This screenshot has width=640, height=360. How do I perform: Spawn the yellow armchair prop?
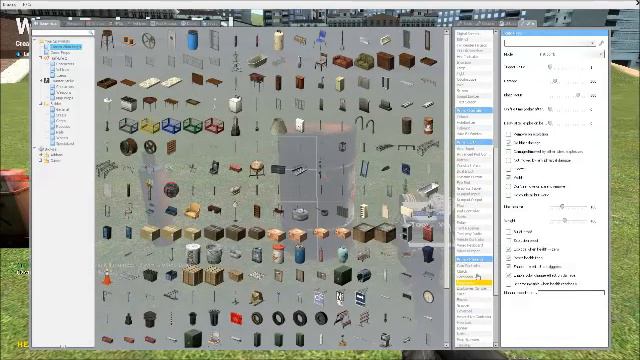click(192, 211)
